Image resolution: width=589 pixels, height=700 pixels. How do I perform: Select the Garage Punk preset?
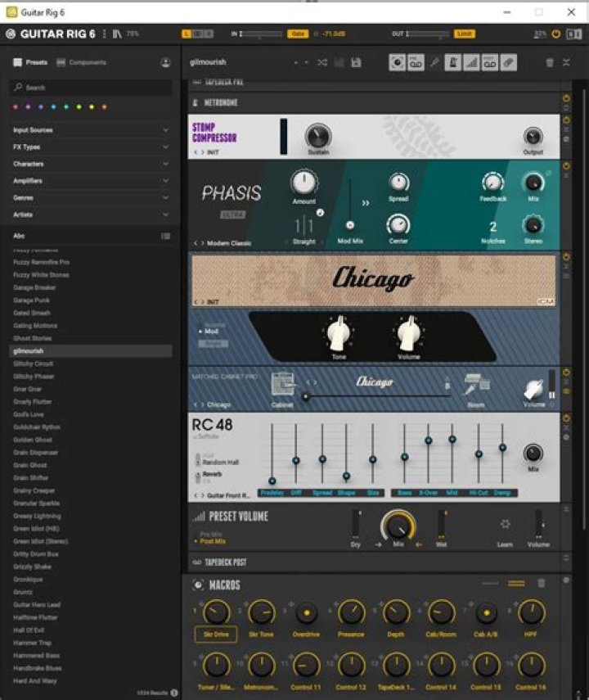[x=31, y=300]
